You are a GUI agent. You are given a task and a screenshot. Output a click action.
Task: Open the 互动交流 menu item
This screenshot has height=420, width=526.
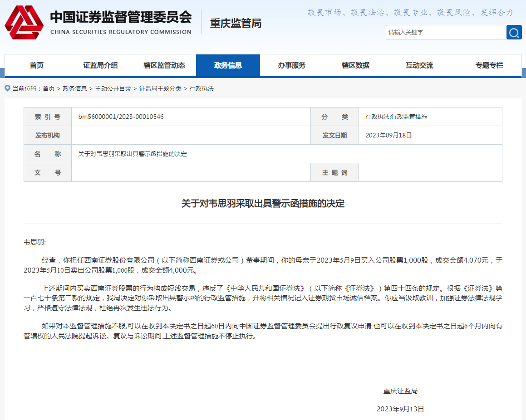419,65
